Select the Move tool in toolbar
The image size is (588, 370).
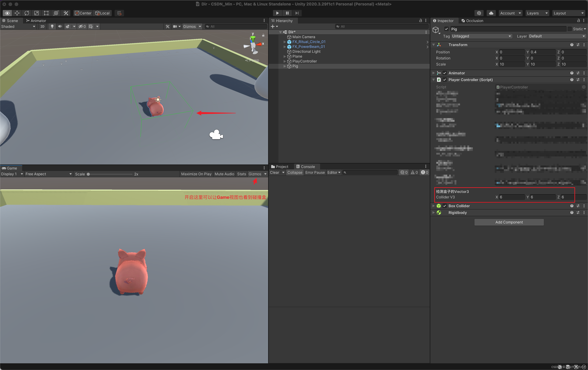click(x=17, y=13)
